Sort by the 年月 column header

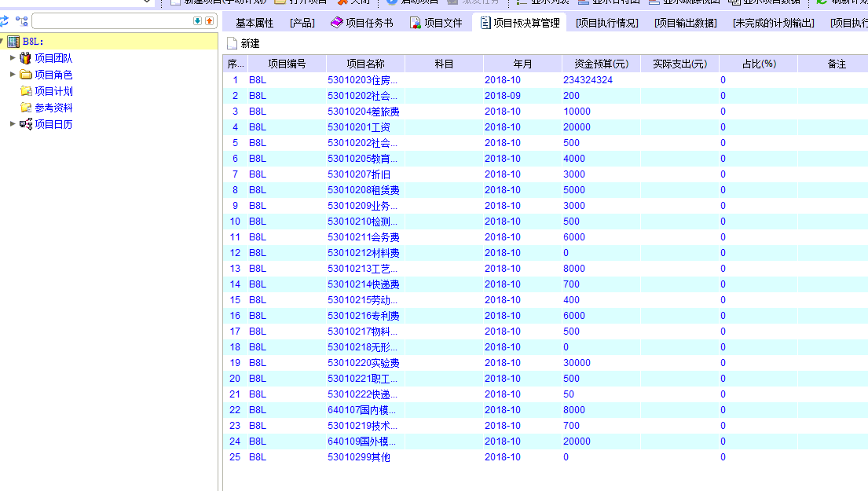pos(522,64)
